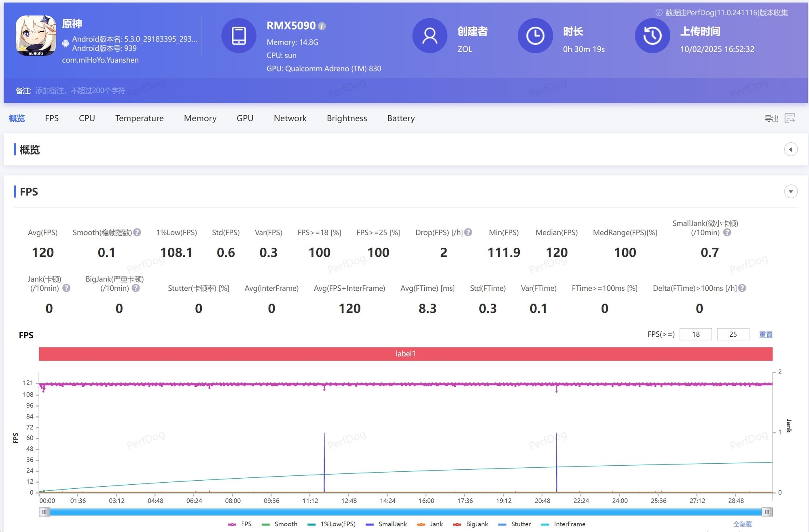This screenshot has height=532, width=809.
Task: Open the Battery tab
Action: coord(401,118)
